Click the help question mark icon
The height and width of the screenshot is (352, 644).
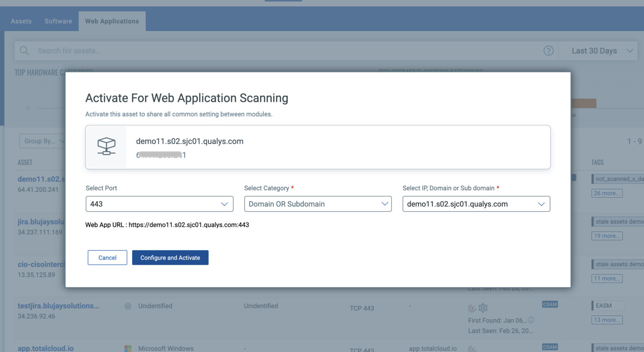(x=549, y=51)
